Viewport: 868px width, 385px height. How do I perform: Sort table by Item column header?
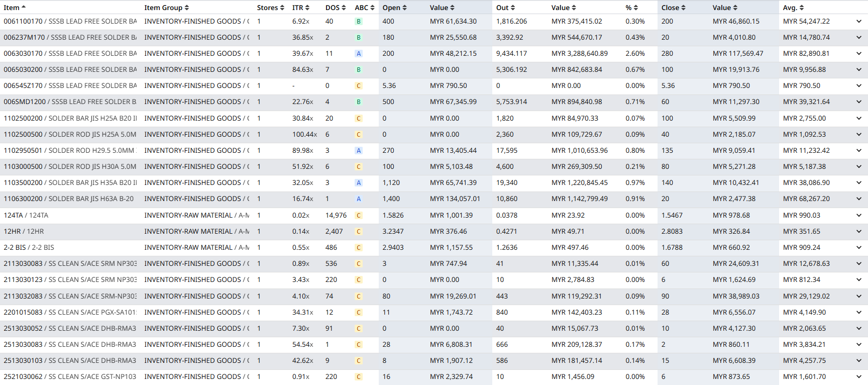click(15, 8)
